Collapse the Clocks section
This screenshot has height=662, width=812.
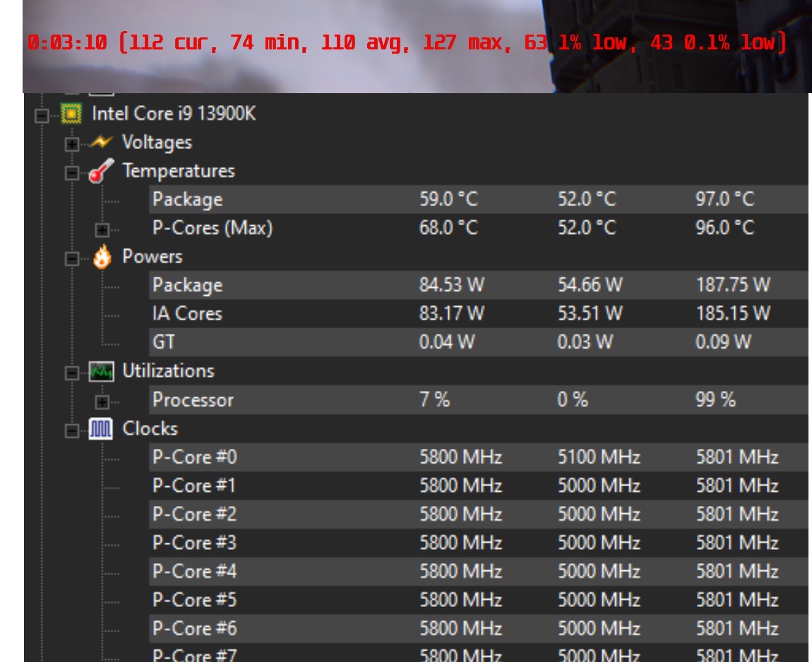[72, 430]
